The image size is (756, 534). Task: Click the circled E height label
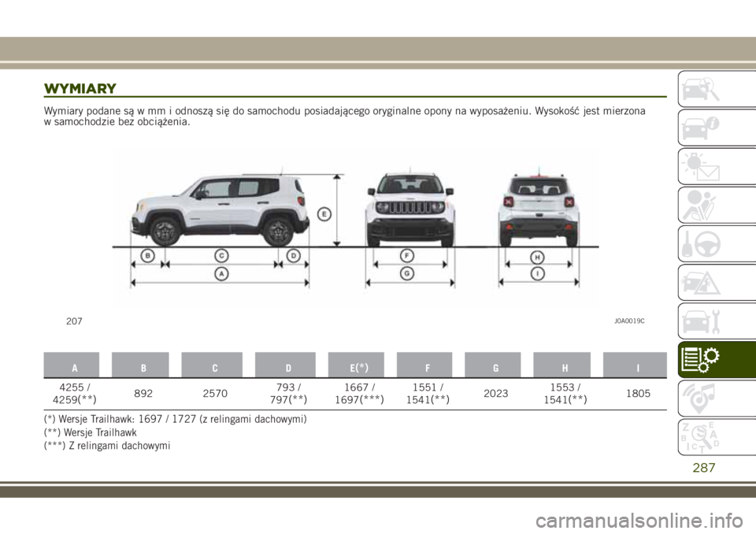pyautogui.click(x=324, y=213)
